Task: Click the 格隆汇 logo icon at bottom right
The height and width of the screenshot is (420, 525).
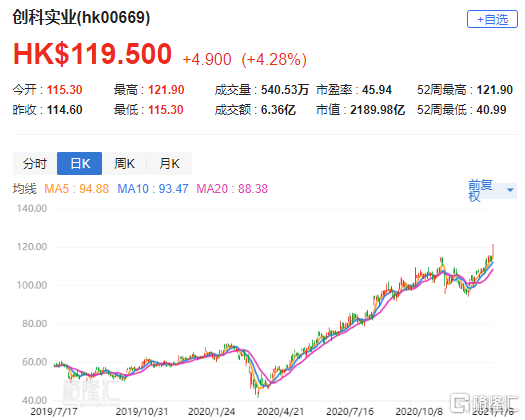Action: point(460,403)
